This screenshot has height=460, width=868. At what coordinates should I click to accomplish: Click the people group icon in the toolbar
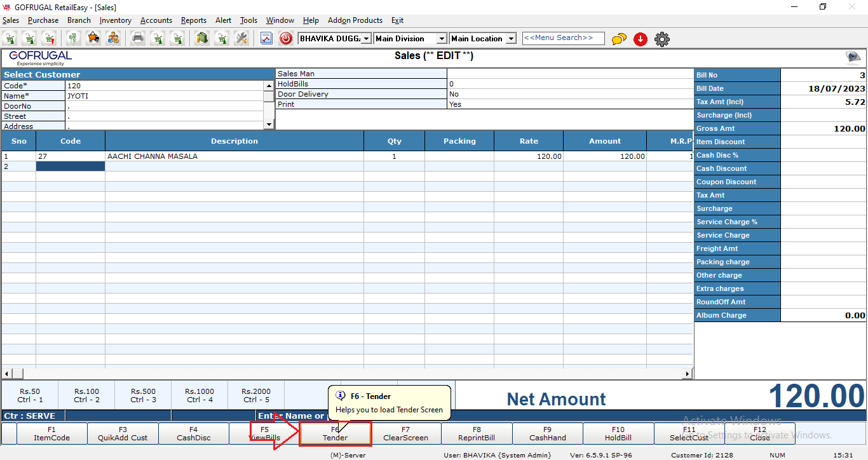[113, 38]
